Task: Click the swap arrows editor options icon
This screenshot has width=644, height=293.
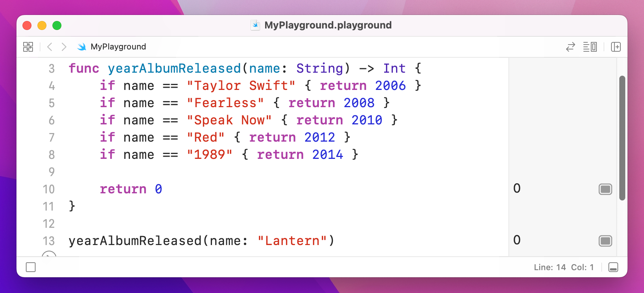Action: coord(570,47)
